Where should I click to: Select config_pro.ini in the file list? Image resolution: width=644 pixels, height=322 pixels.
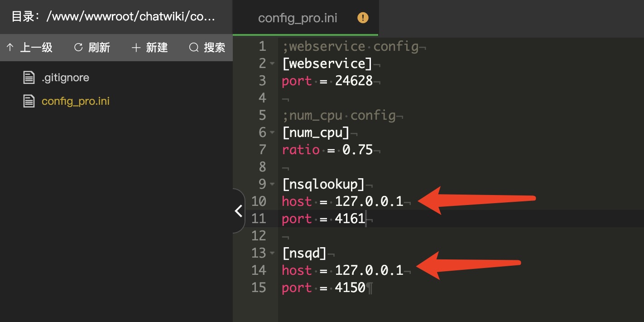click(x=76, y=101)
